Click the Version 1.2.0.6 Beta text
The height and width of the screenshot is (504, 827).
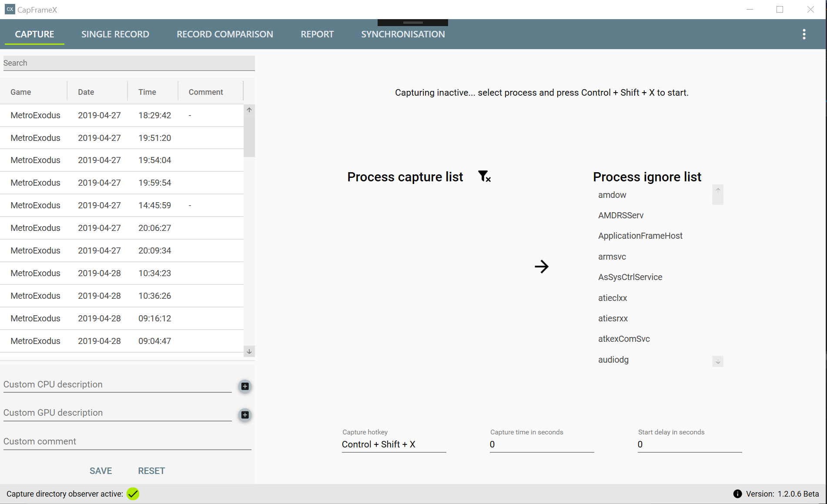click(783, 494)
